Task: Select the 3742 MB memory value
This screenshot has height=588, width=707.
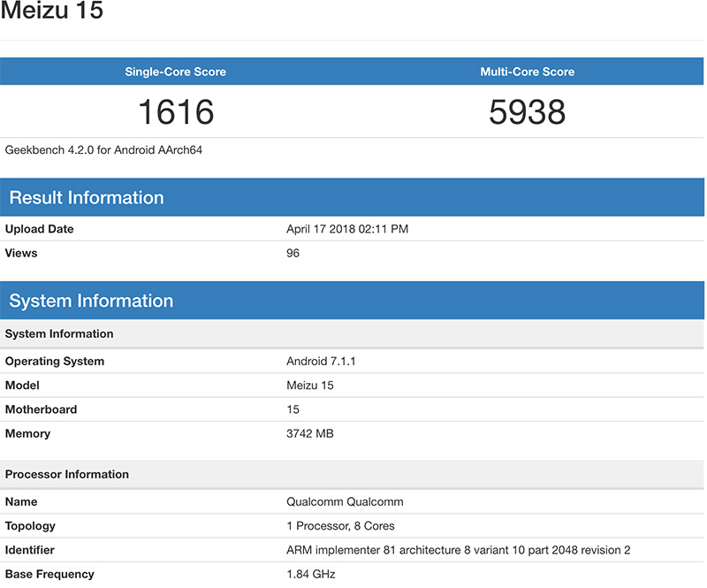Action: (310, 433)
